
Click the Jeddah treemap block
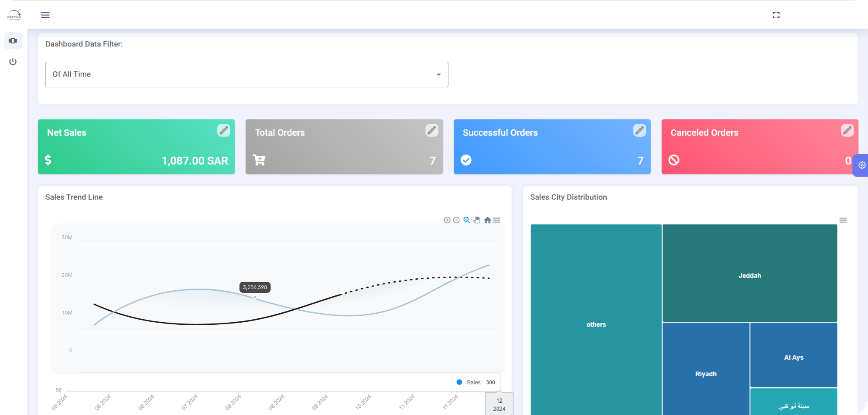click(750, 273)
